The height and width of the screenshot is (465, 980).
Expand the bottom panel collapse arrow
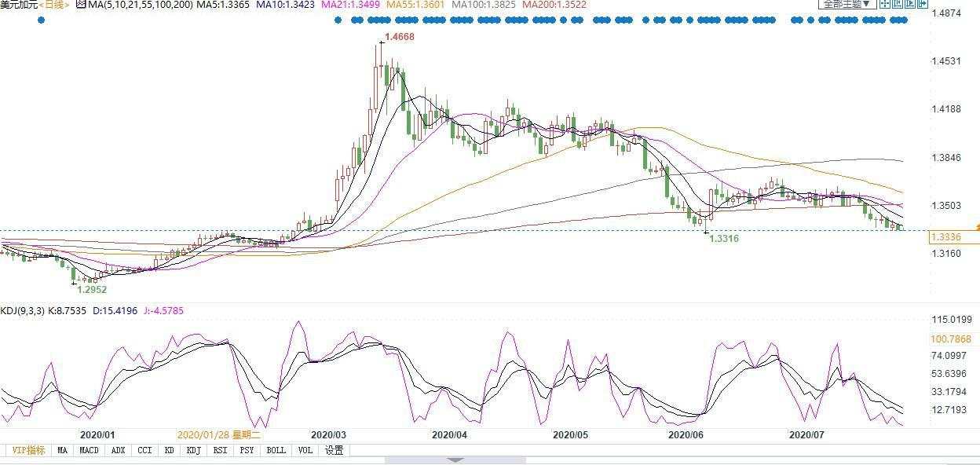(x=455, y=460)
